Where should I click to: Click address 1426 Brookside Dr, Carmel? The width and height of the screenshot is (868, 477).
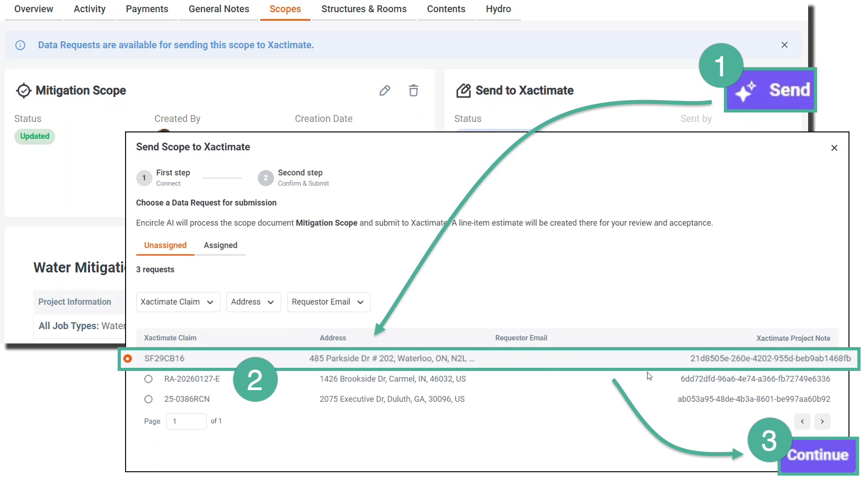click(393, 379)
